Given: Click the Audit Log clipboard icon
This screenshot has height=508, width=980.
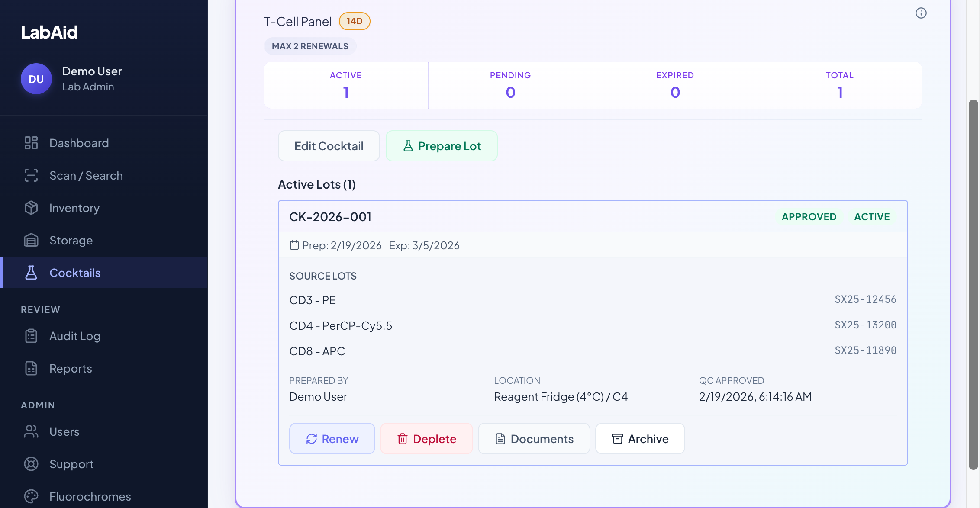Looking at the screenshot, I should (31, 336).
